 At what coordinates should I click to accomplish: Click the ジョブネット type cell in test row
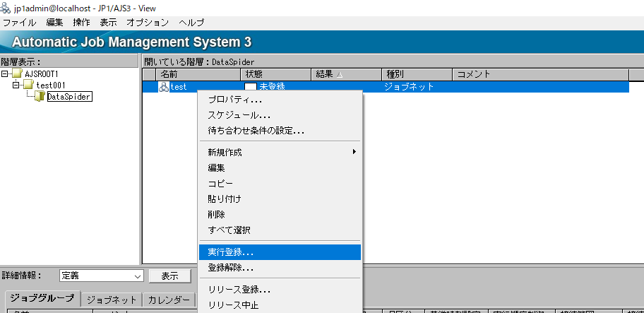pyautogui.click(x=409, y=87)
